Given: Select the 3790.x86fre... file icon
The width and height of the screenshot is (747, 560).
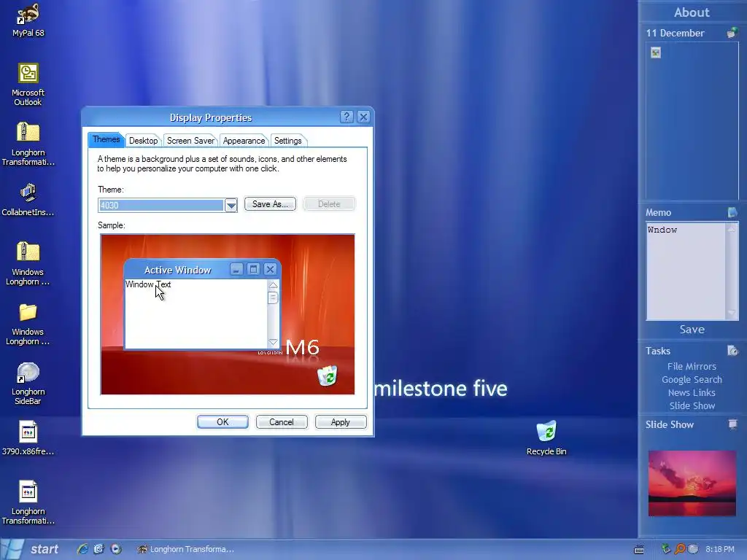Looking at the screenshot, I should [28, 438].
